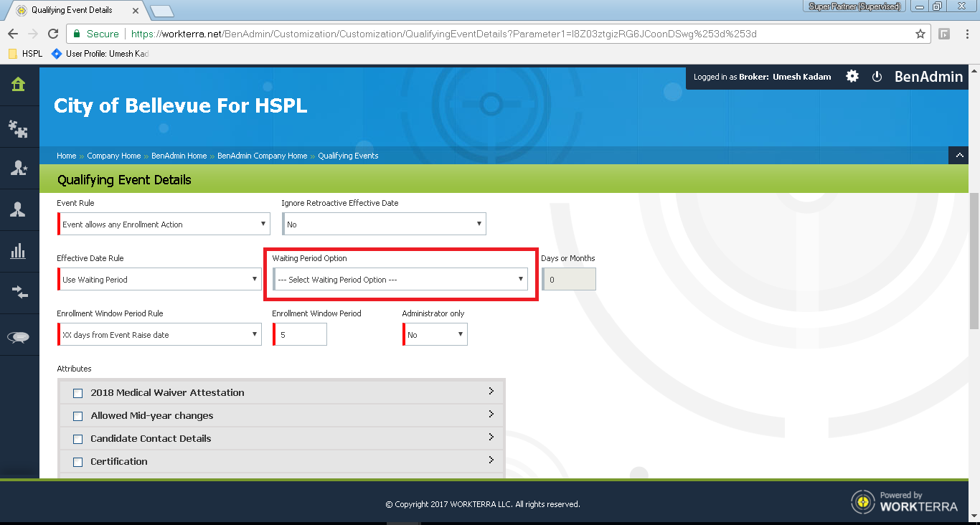980x525 pixels.
Task: Open the transfer arrows sidebar icon
Action: point(19,292)
